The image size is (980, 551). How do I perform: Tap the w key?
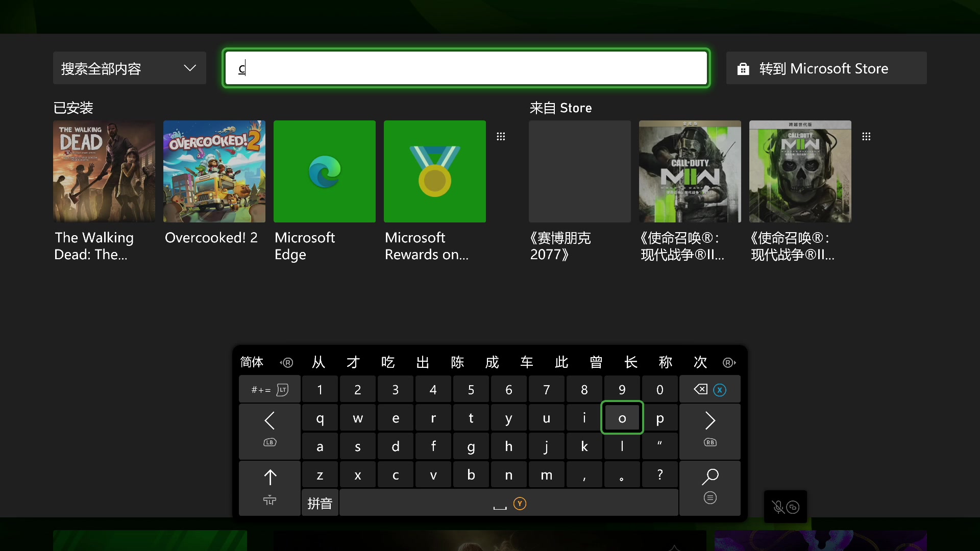[x=358, y=418]
